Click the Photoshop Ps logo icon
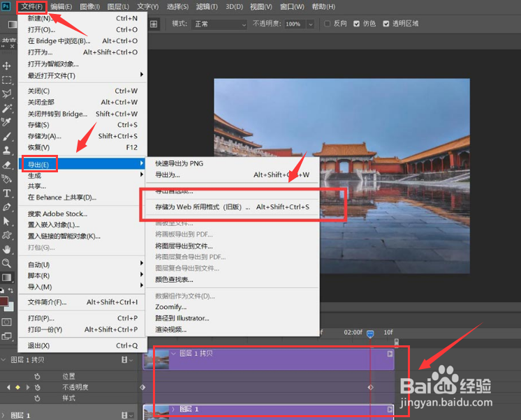This screenshot has width=521, height=420. coord(6,7)
